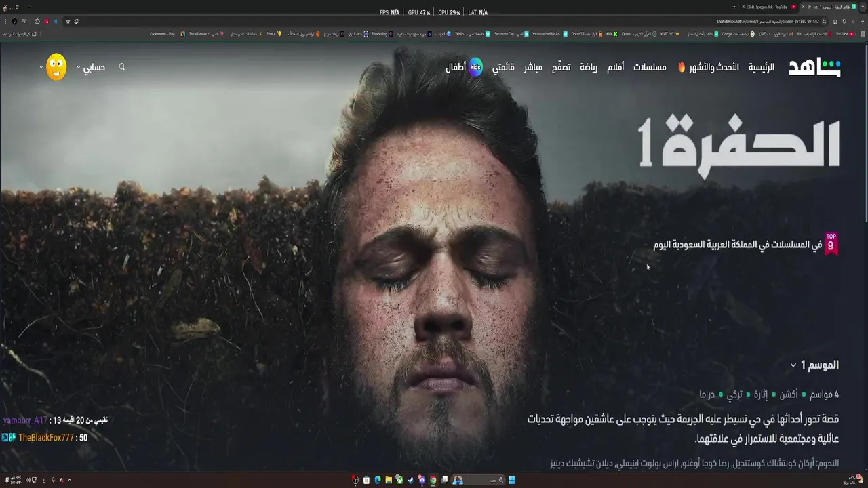868x488 pixels.
Task: Click the Shahid logo
Action: (814, 67)
